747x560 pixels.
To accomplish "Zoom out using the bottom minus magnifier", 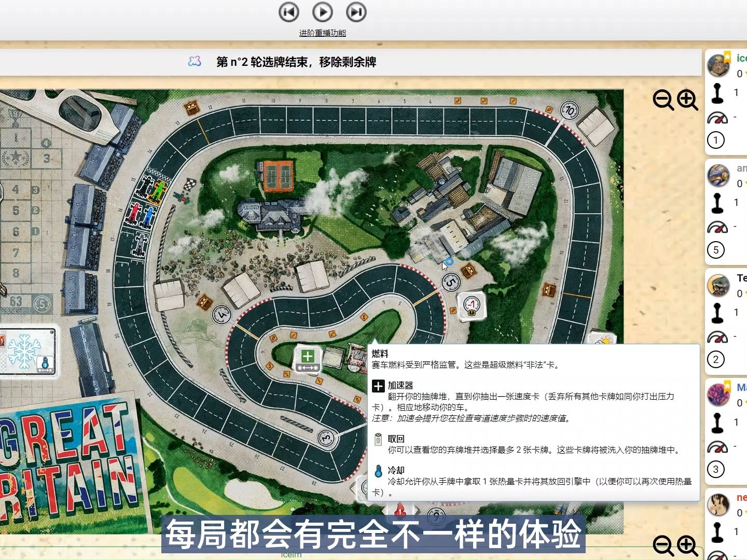I will coord(663,545).
